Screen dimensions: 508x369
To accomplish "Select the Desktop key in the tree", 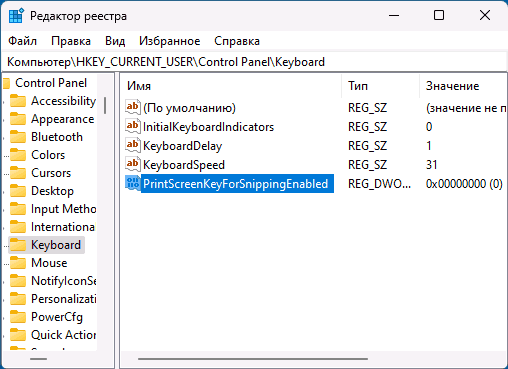I will click(52, 191).
